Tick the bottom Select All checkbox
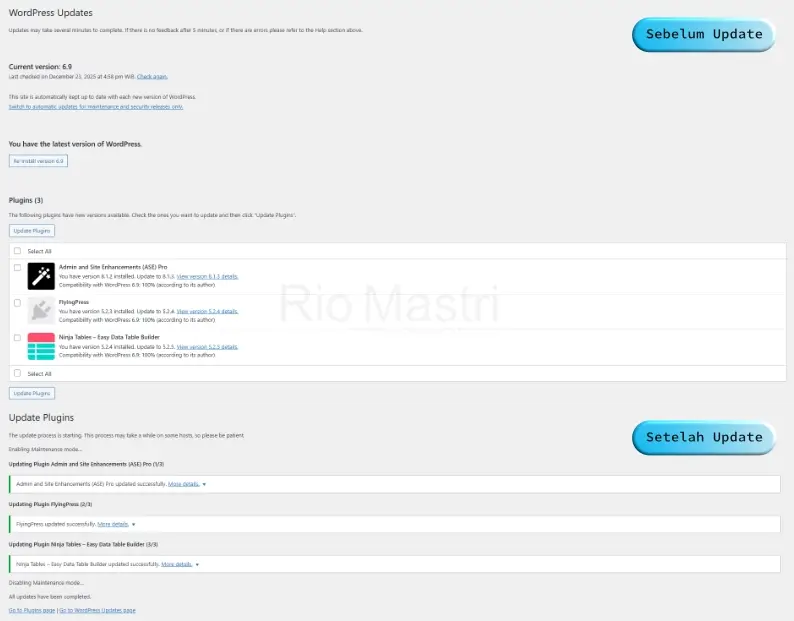The width and height of the screenshot is (794, 621). click(x=17, y=373)
